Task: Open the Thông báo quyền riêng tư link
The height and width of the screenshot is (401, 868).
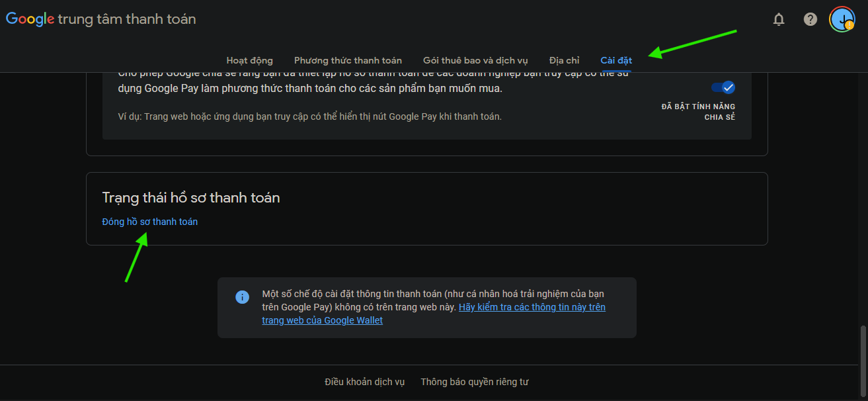Action: (475, 382)
